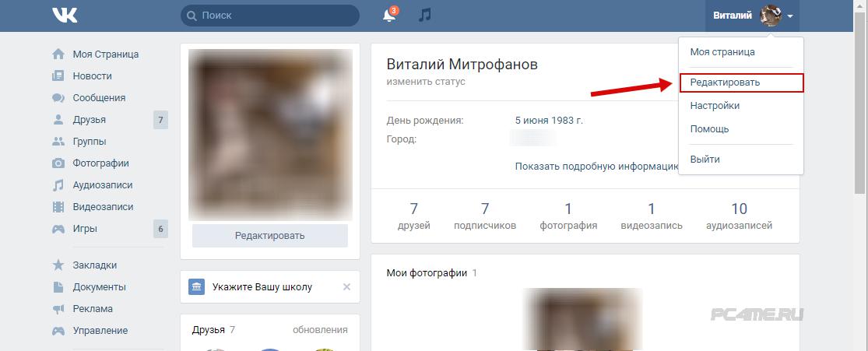Open Сообщения chat bubble icon
Image resolution: width=868 pixels, height=351 pixels.
[x=58, y=98]
